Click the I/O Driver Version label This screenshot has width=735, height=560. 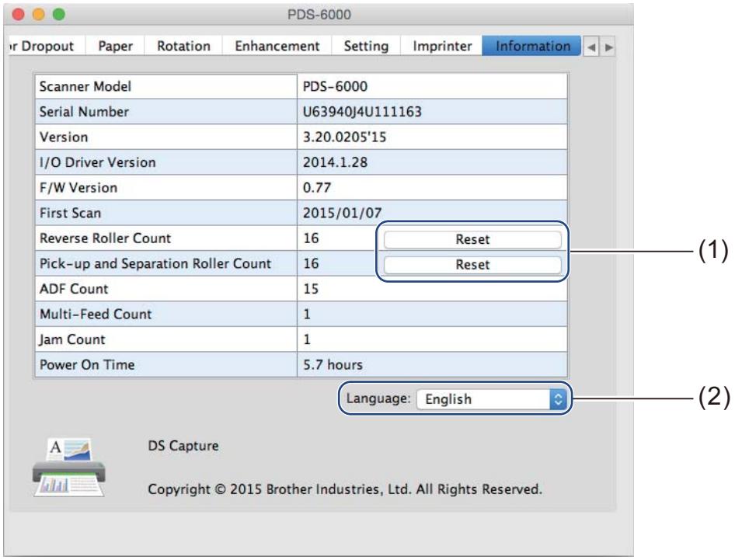pos(97,162)
